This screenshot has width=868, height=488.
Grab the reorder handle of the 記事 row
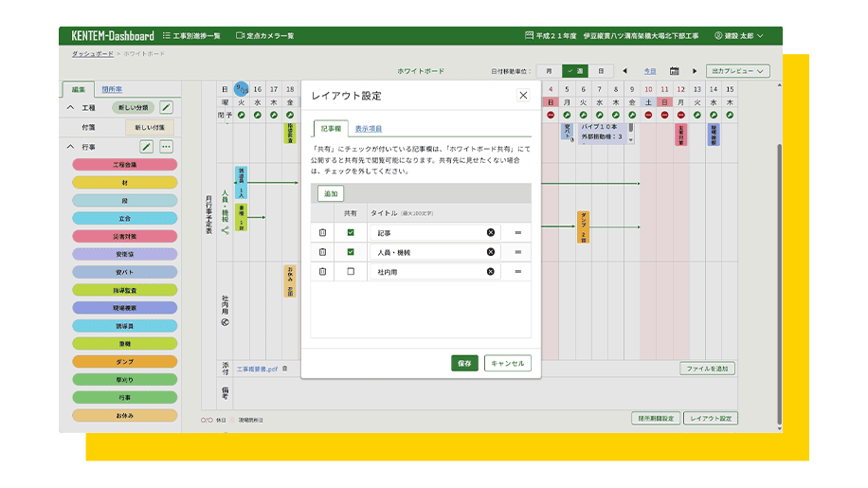(518, 233)
